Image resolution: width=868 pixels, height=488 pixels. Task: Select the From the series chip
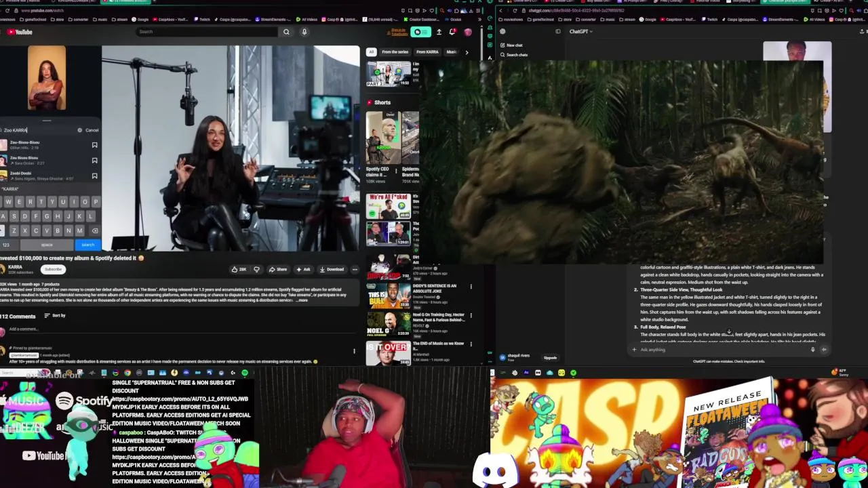point(395,52)
